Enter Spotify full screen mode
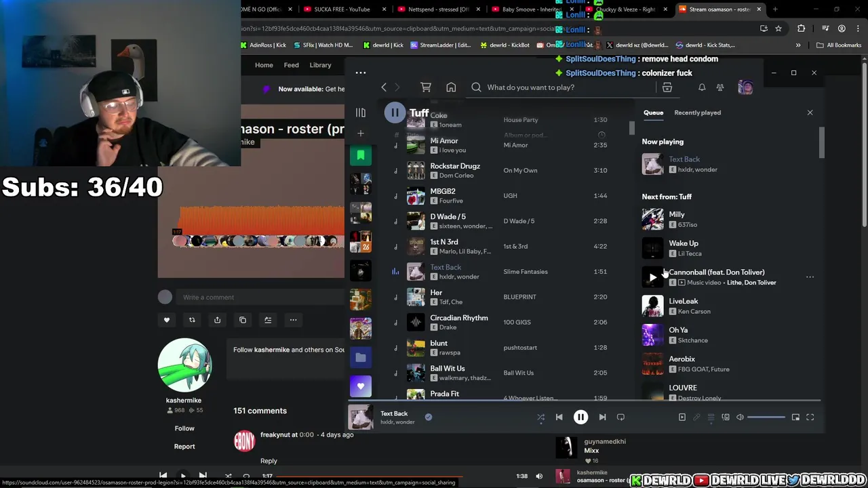 click(810, 418)
